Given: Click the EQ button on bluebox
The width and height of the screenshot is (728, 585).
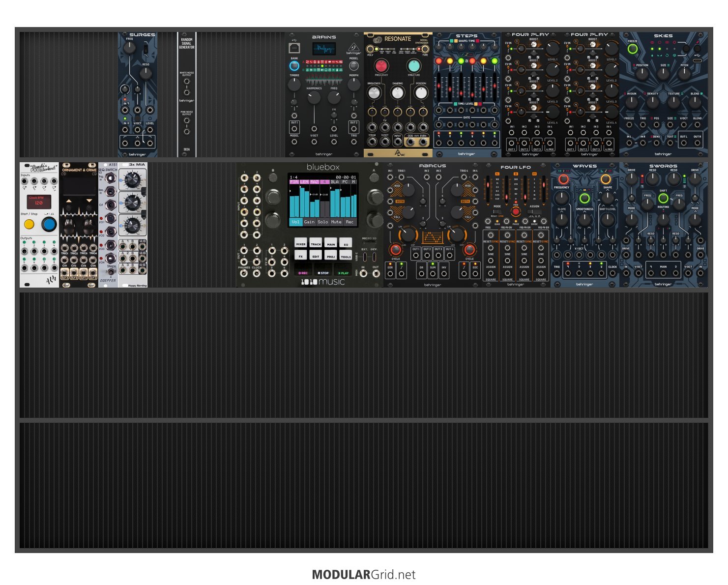Looking at the screenshot, I should [x=346, y=243].
